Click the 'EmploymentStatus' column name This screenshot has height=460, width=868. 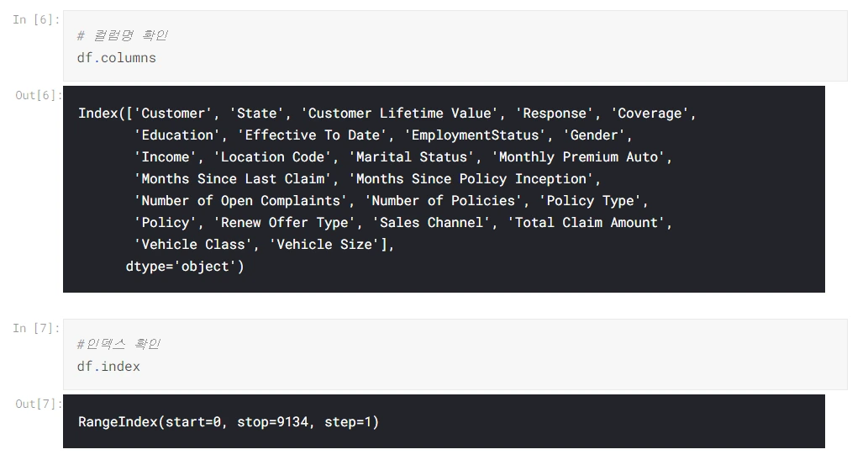click(x=476, y=135)
